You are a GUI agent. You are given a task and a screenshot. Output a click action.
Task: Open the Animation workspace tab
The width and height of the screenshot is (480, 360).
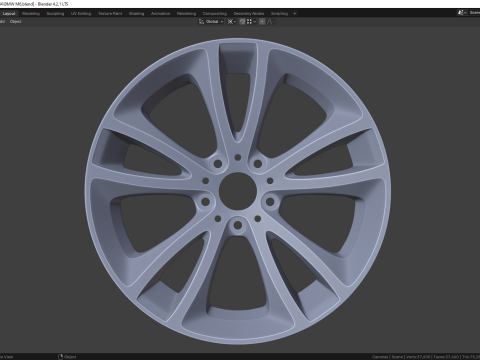tap(161, 14)
